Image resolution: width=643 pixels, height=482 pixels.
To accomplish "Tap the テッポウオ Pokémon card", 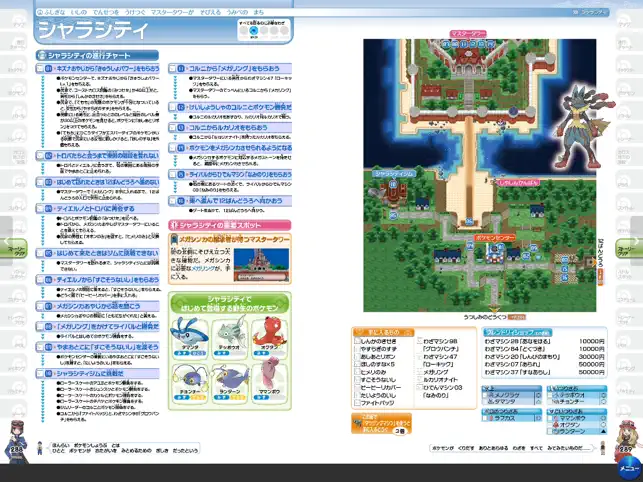I will pos(230,336).
